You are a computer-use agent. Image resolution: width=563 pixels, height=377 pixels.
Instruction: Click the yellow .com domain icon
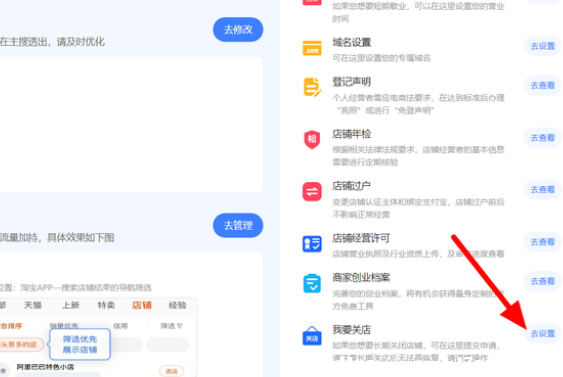click(x=312, y=48)
